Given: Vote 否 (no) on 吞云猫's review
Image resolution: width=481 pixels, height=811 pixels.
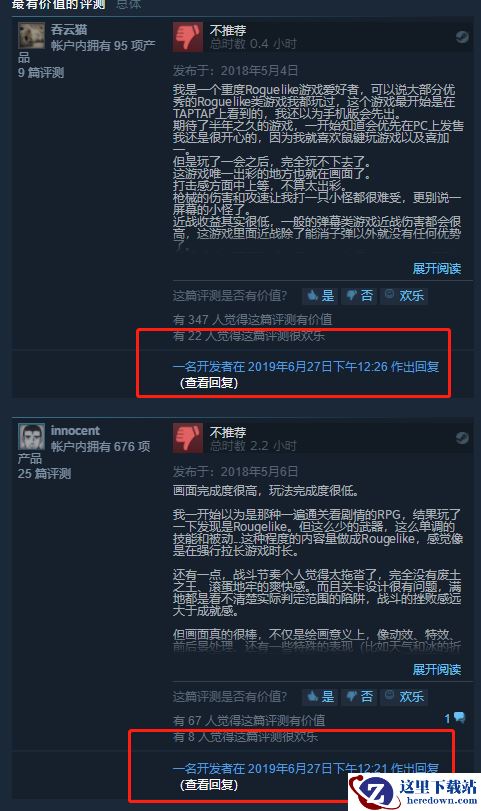Looking at the screenshot, I should point(359,296).
